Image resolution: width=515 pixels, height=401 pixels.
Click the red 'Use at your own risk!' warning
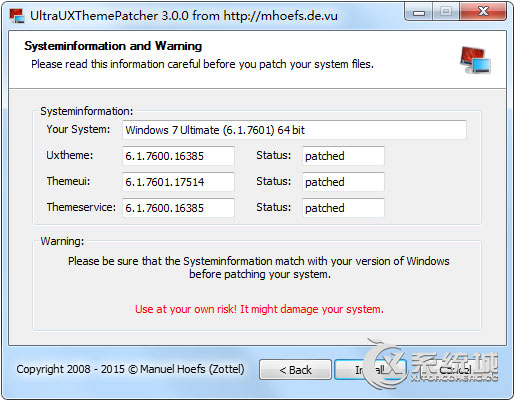[x=259, y=309]
